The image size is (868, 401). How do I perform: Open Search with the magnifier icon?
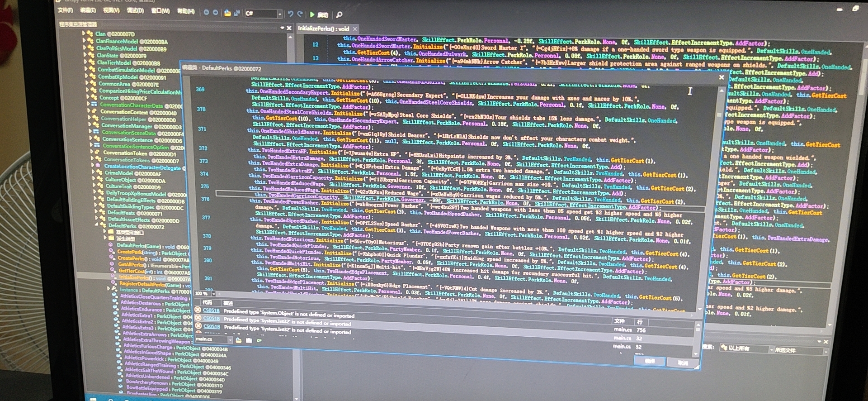click(339, 15)
